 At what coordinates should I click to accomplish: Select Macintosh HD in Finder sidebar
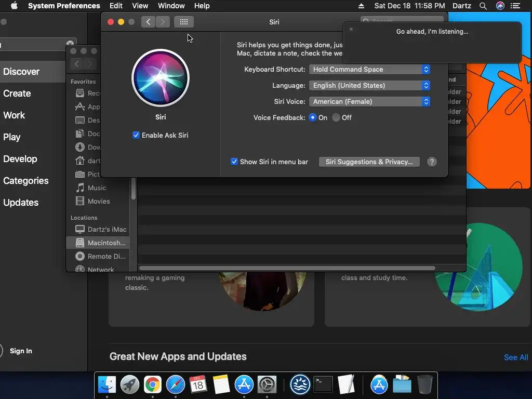97,243
